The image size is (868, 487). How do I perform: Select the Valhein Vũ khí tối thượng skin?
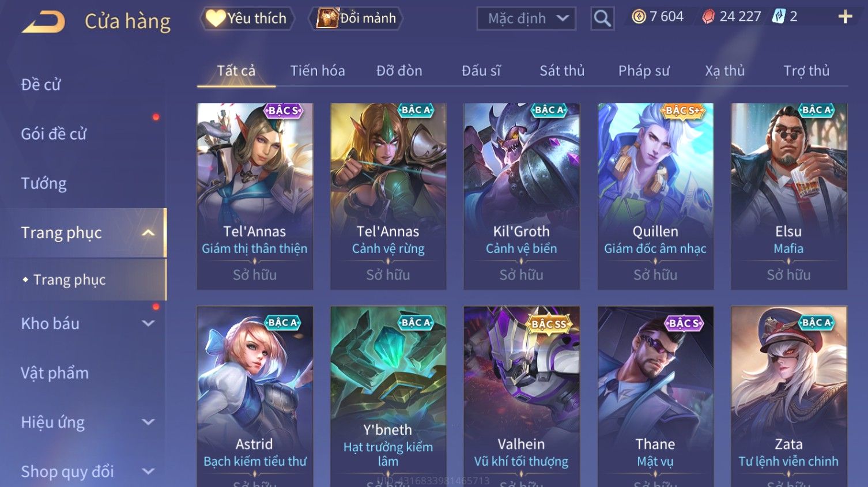(x=521, y=397)
